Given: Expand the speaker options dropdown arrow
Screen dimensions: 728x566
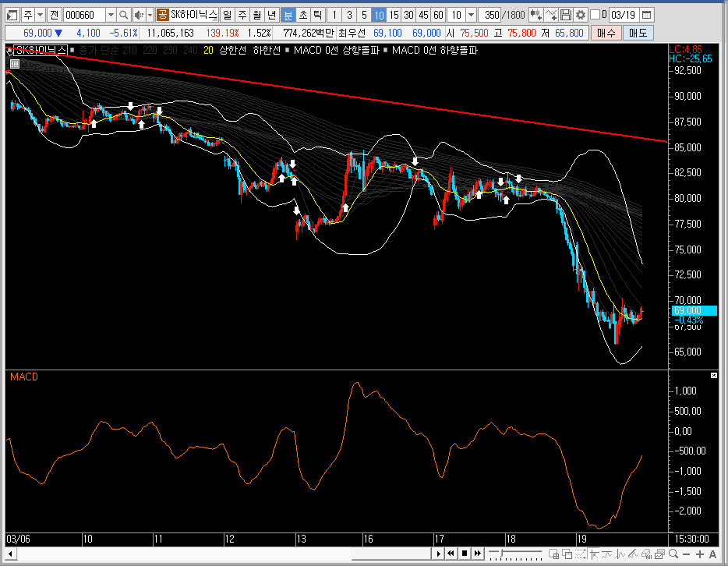Looking at the screenshot, I should coord(150,16).
